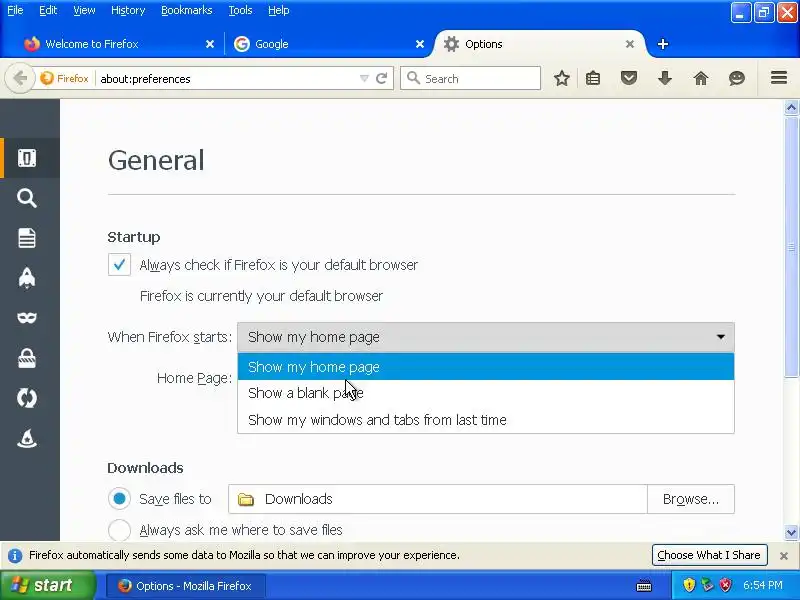Close the Options tab

[x=630, y=44]
